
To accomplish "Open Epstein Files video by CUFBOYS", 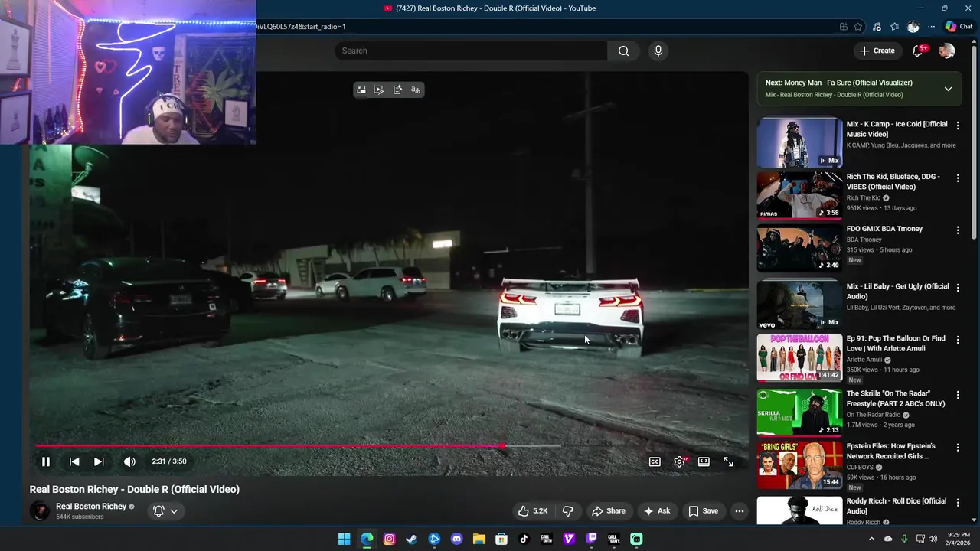I will point(890,451).
